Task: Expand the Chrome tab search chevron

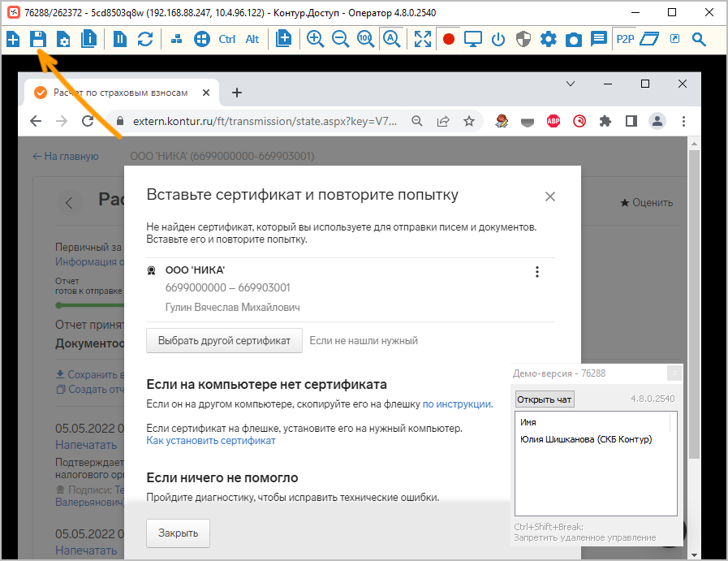Action: [x=570, y=84]
